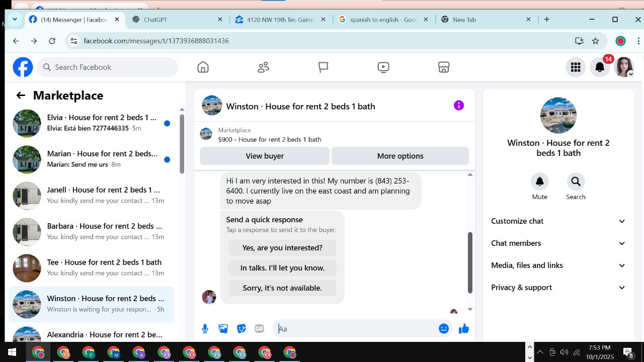Open Marian's house for rent conversation
644x362 pixels.
pos(92,159)
